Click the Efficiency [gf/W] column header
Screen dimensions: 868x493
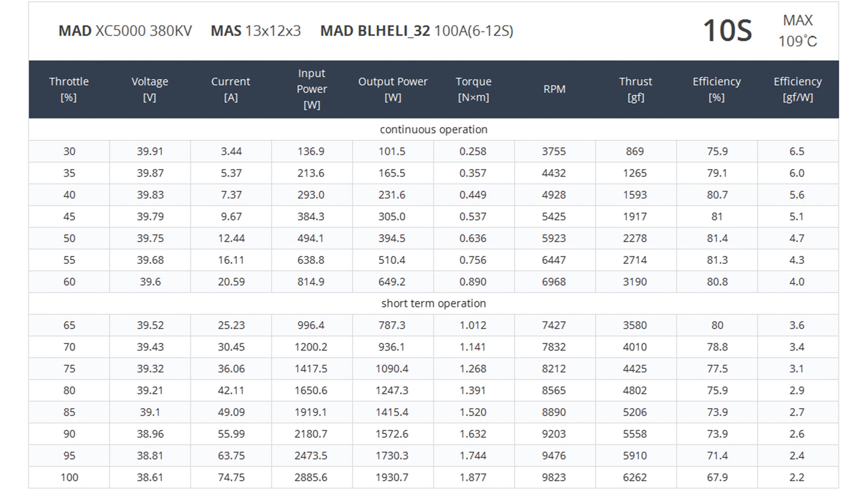pyautogui.click(x=798, y=89)
